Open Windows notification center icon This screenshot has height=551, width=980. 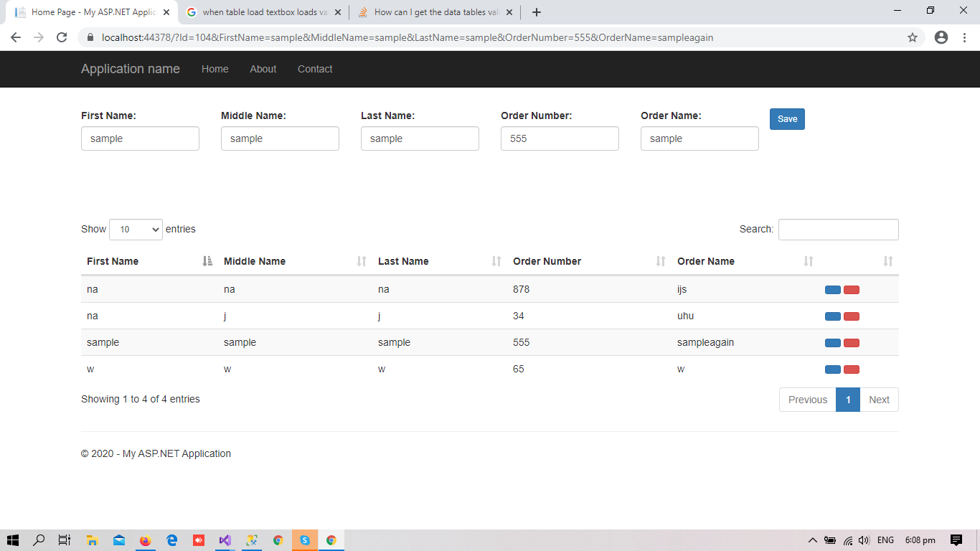(x=956, y=540)
